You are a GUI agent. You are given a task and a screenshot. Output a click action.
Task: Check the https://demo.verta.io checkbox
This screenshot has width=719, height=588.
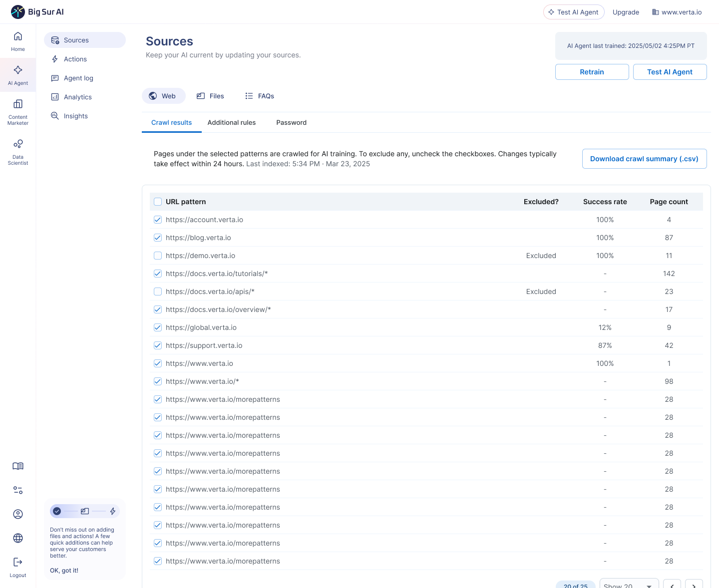pyautogui.click(x=158, y=256)
